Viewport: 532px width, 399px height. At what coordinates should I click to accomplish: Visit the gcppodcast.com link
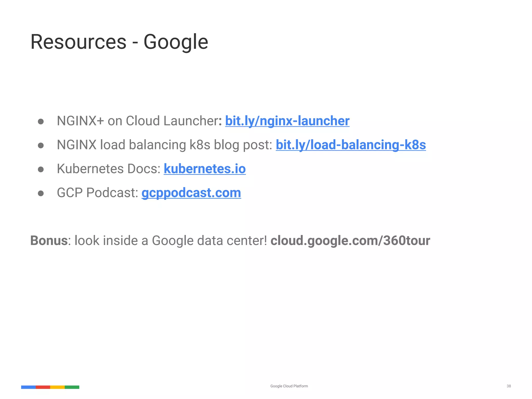pos(191,193)
